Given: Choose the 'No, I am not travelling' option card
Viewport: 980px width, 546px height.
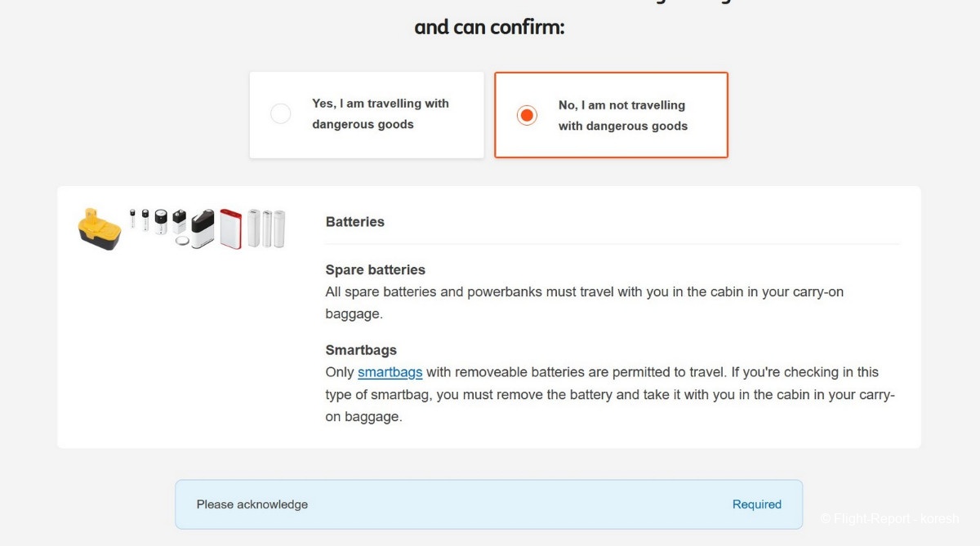Looking at the screenshot, I should [x=622, y=116].
